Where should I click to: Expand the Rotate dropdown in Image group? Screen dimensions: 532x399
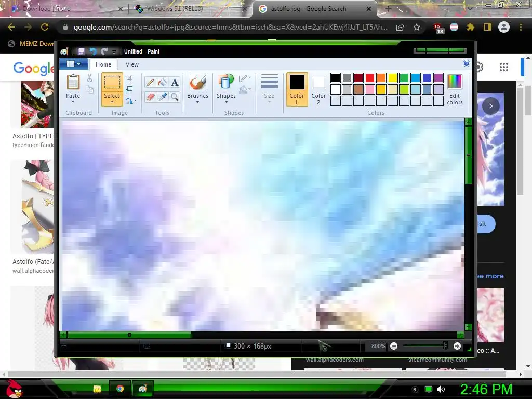point(131,101)
